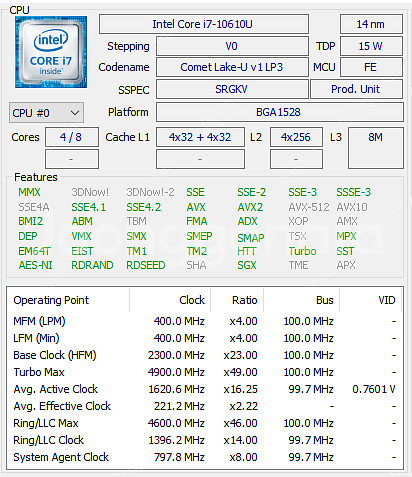
Task: Select the Ring/LLC Clock row
Action: click(204, 440)
